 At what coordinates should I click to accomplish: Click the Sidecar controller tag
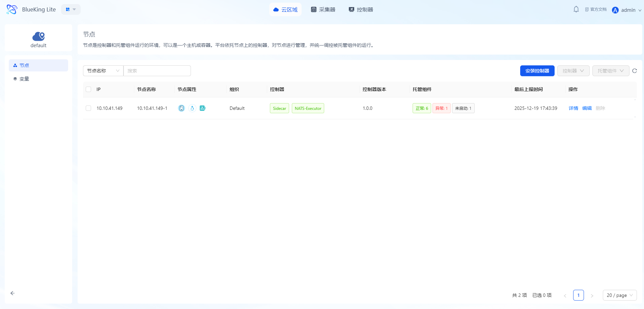pos(279,108)
